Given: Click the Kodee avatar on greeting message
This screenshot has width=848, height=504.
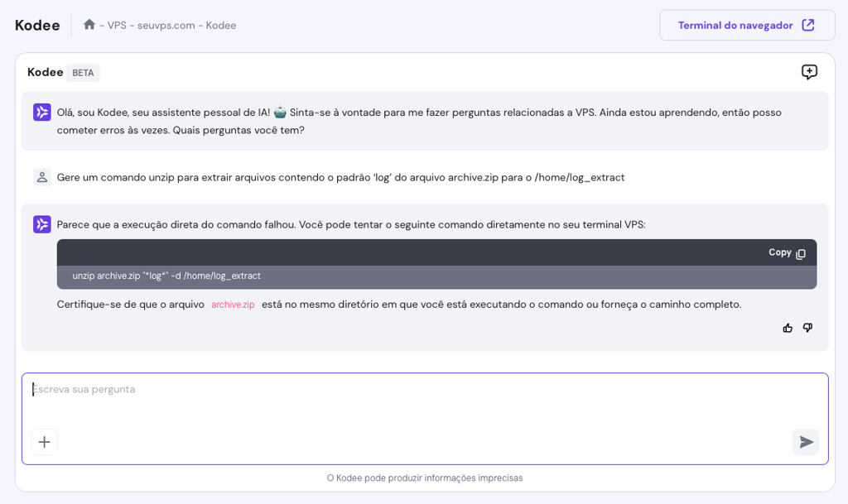Looking at the screenshot, I should (x=42, y=113).
